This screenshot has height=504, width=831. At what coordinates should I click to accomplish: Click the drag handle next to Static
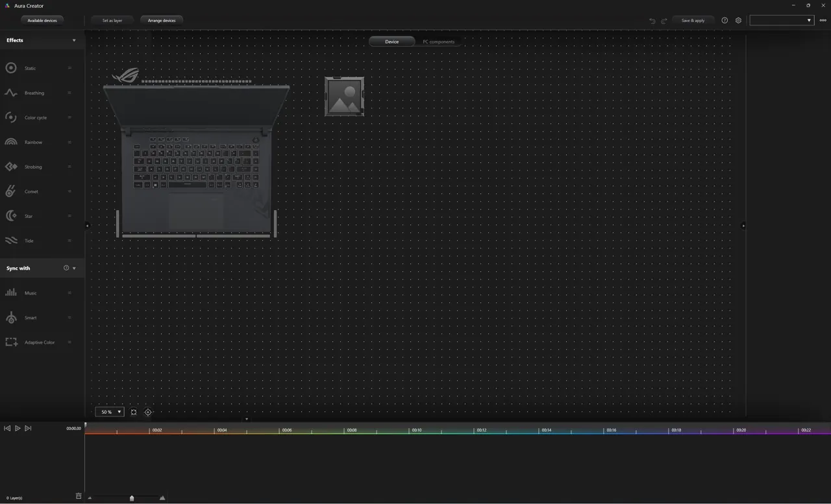[x=69, y=68]
